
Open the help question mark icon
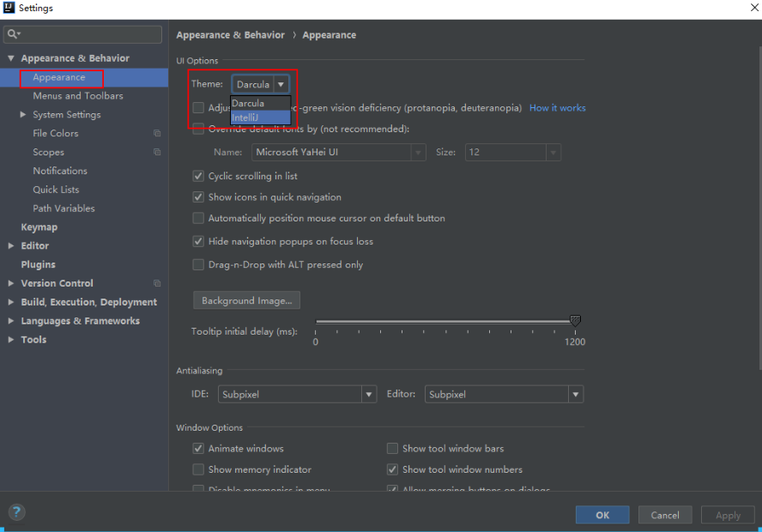(16, 511)
